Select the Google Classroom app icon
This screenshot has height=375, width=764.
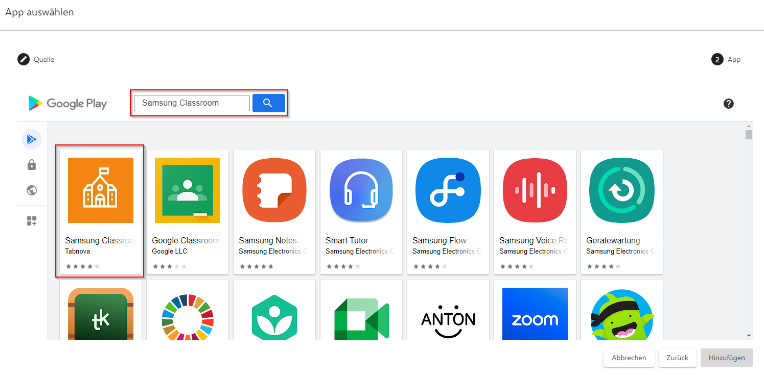click(x=187, y=190)
